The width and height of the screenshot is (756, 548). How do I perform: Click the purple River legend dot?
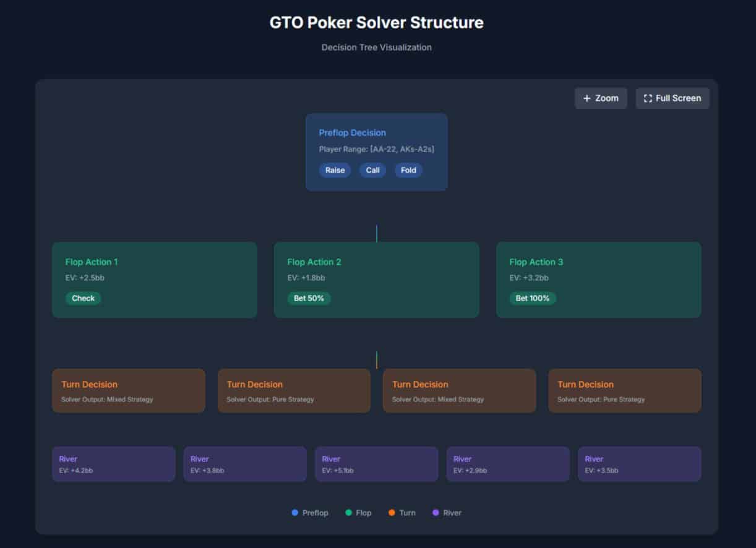436,513
